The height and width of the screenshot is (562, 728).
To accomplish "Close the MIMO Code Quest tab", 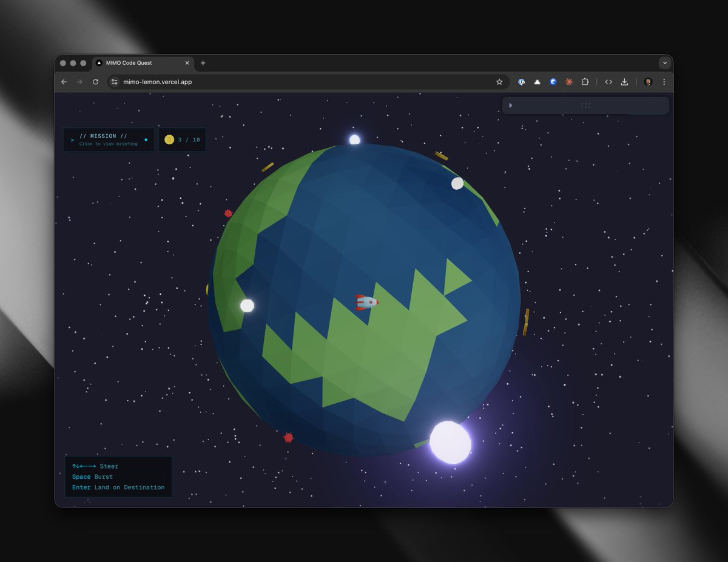I will click(187, 63).
